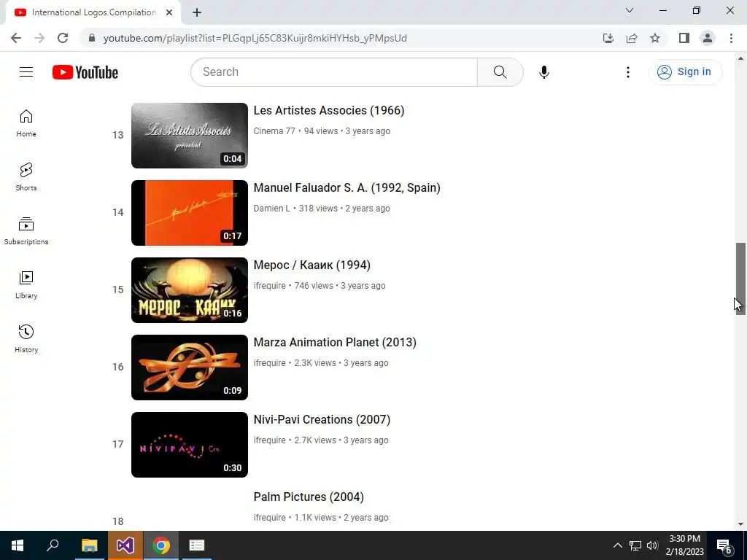The image size is (747, 560).
Task: Play the Manuel Faluador orange thumbnail
Action: [190, 213]
